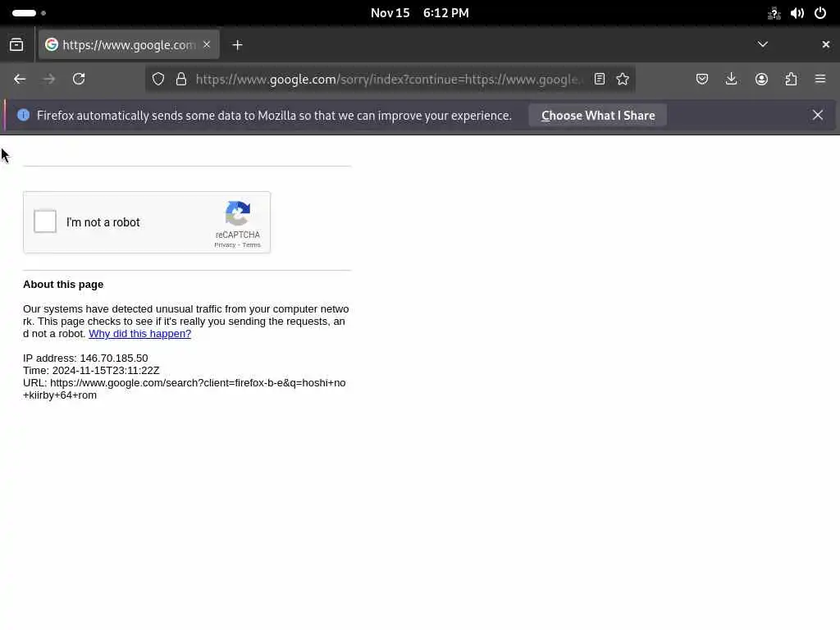Viewport: 840px width, 630px height.
Task: Close the google.com tab
Action: (207, 44)
